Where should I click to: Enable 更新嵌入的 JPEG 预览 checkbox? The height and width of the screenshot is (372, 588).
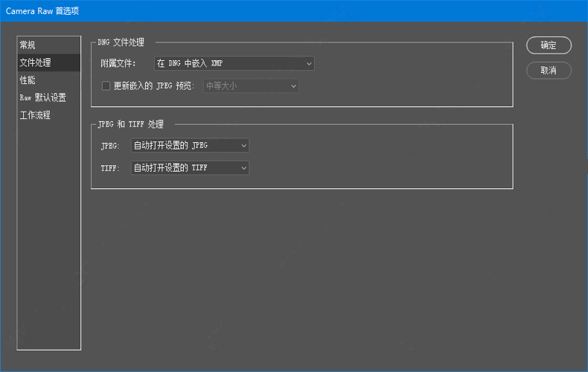pos(106,86)
